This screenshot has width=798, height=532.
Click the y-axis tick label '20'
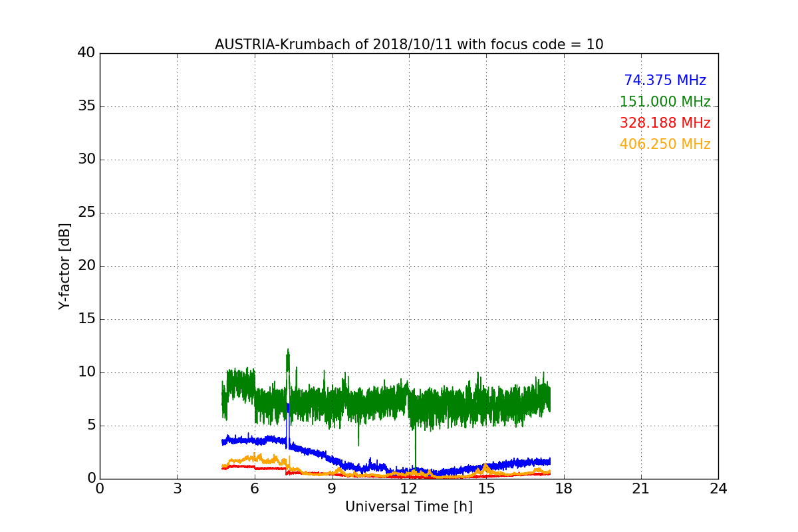coord(86,266)
